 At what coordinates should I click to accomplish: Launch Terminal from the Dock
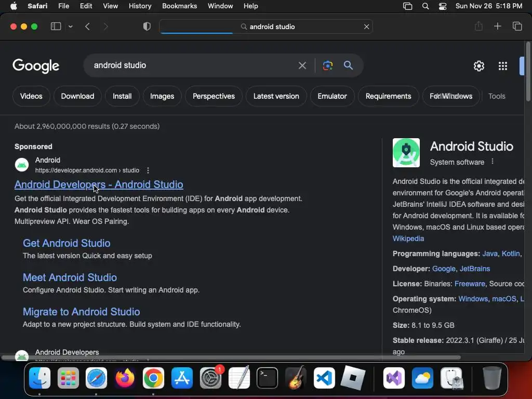268,378
